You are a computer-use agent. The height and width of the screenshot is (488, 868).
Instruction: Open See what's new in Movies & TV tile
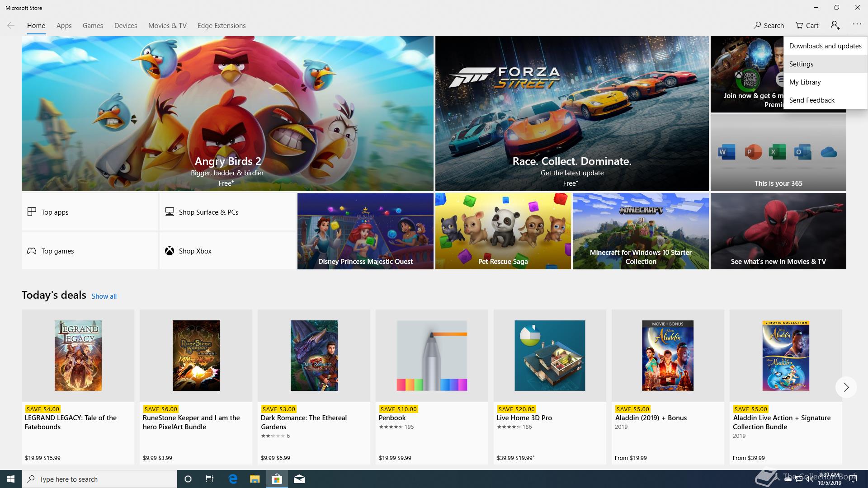coord(778,231)
